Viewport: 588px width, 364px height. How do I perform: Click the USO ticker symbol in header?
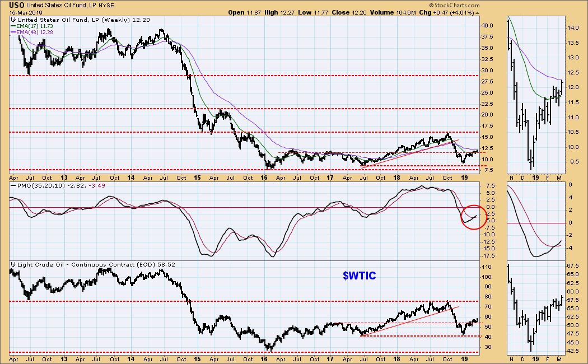(x=17, y=5)
